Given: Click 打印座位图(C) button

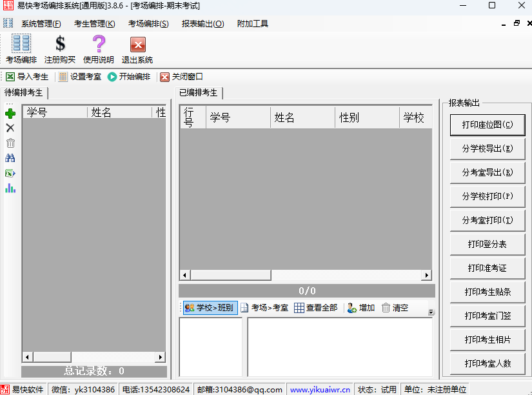Looking at the screenshot, I should pos(488,125).
